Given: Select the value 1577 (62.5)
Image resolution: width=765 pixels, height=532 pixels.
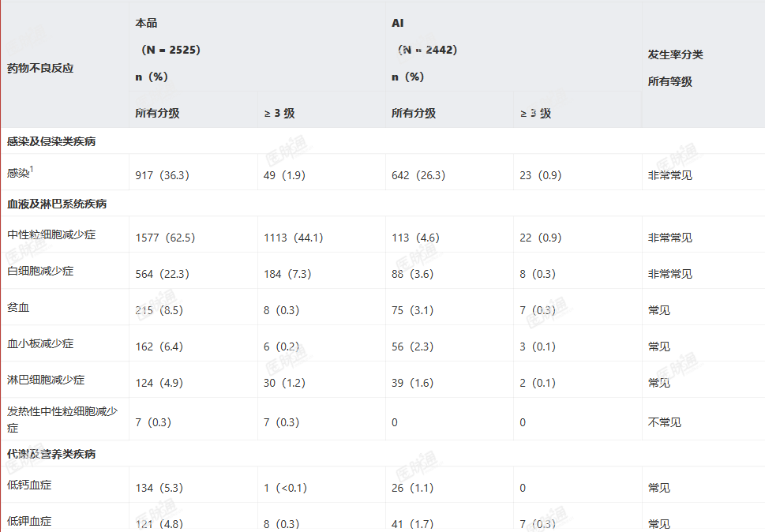Looking at the screenshot, I should (165, 238).
